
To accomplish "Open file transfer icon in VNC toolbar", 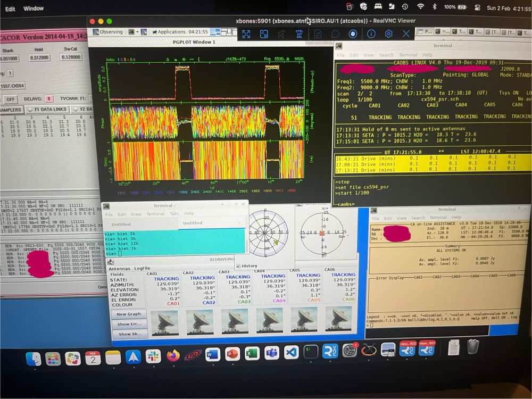I will pos(318,34).
